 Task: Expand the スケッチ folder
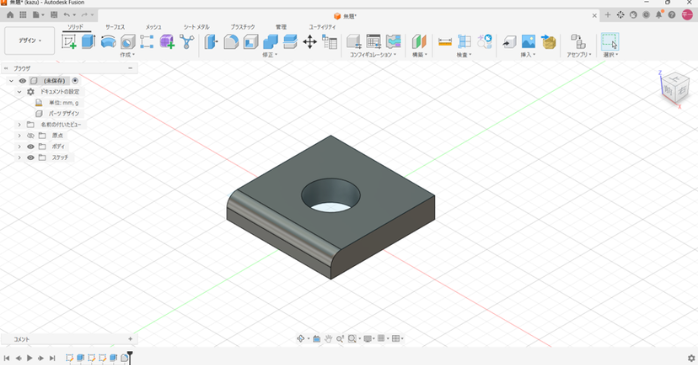click(x=19, y=158)
